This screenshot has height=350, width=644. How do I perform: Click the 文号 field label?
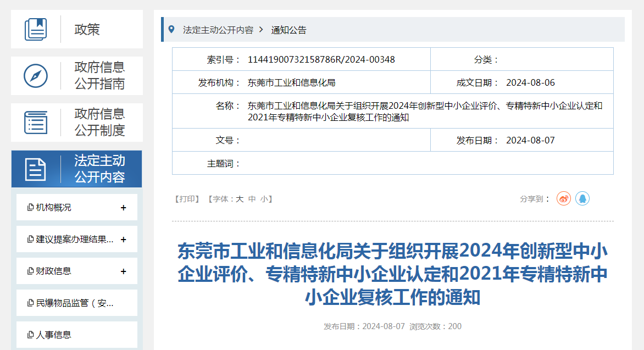(x=228, y=141)
